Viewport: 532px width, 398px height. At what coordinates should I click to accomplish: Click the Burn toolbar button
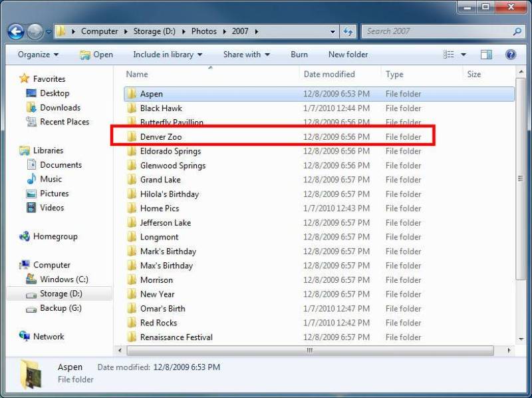pyautogui.click(x=299, y=55)
